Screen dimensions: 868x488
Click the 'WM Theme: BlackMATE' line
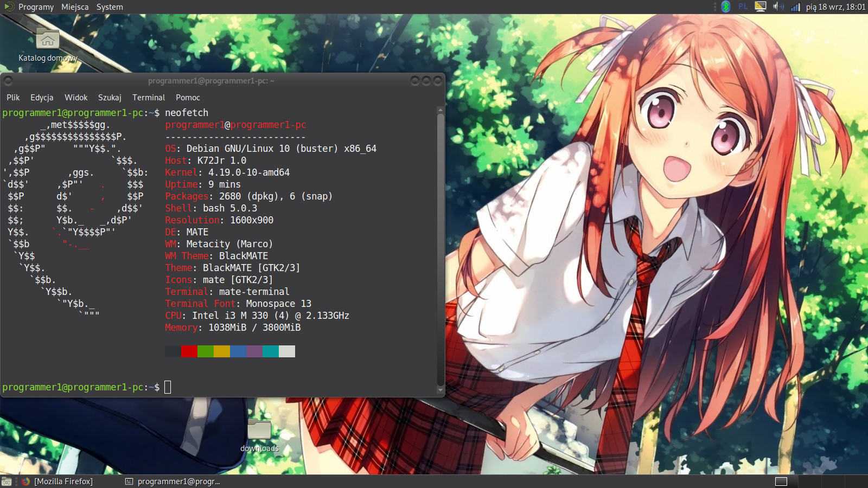216,256
